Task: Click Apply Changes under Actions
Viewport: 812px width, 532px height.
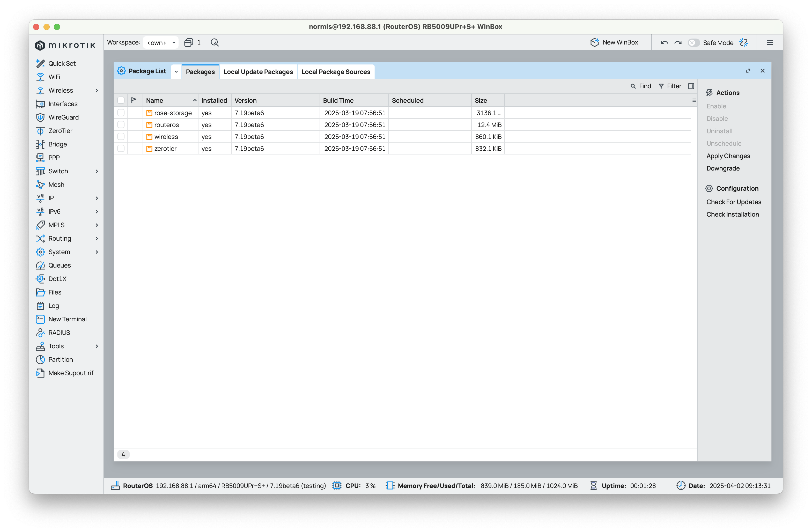Action: click(x=728, y=156)
